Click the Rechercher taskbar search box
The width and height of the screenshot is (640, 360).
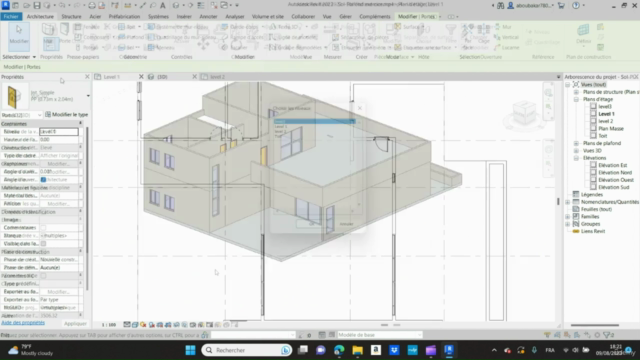(x=247, y=350)
